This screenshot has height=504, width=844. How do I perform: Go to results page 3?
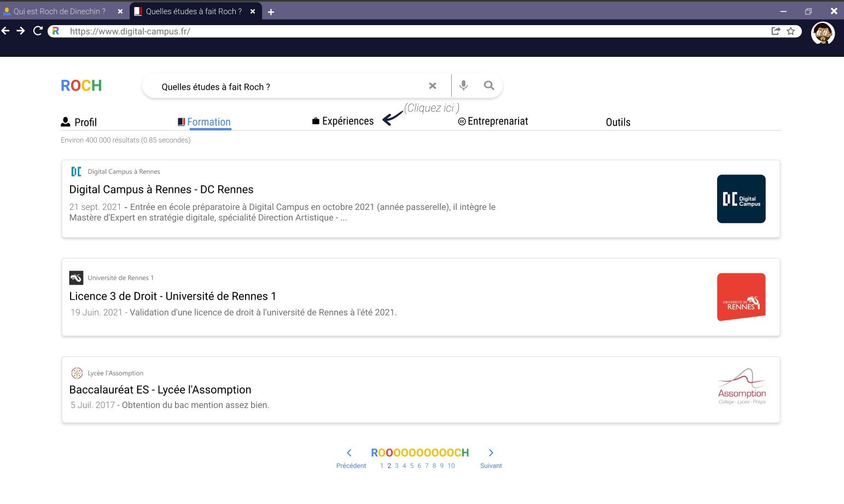point(397,466)
